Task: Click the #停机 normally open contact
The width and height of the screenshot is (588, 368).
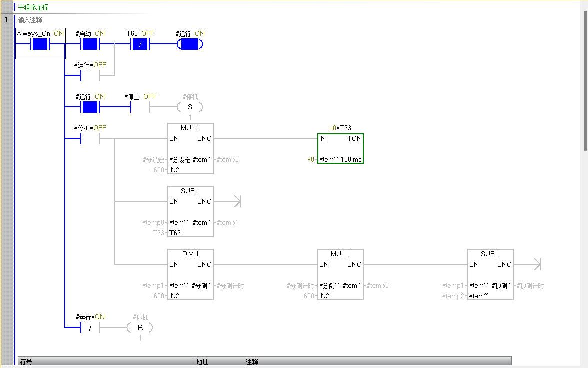Action: point(90,139)
